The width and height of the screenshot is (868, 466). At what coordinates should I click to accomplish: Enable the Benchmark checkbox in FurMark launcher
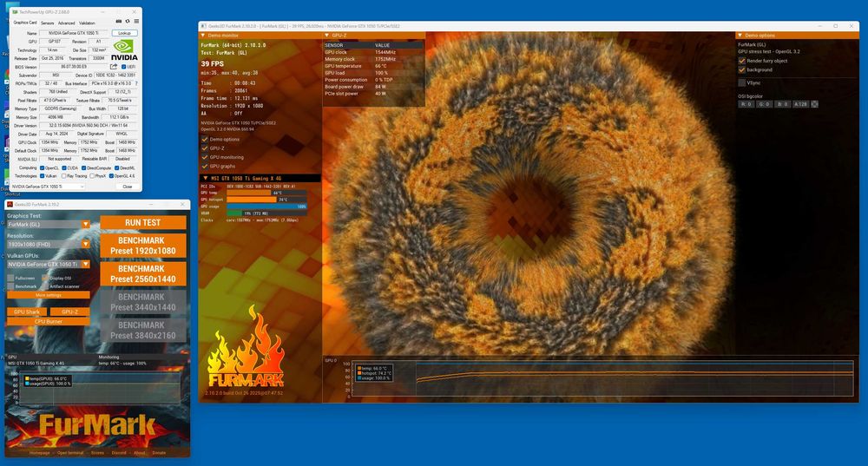(10, 286)
